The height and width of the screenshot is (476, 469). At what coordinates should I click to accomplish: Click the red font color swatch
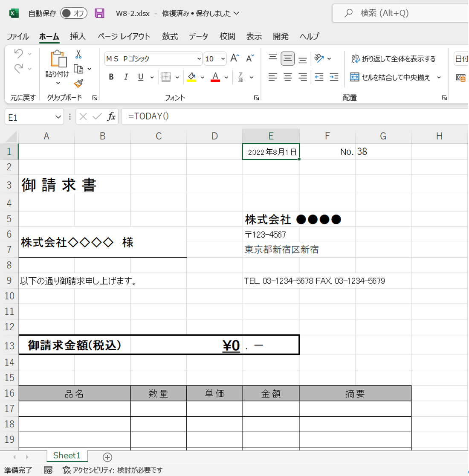tap(216, 80)
